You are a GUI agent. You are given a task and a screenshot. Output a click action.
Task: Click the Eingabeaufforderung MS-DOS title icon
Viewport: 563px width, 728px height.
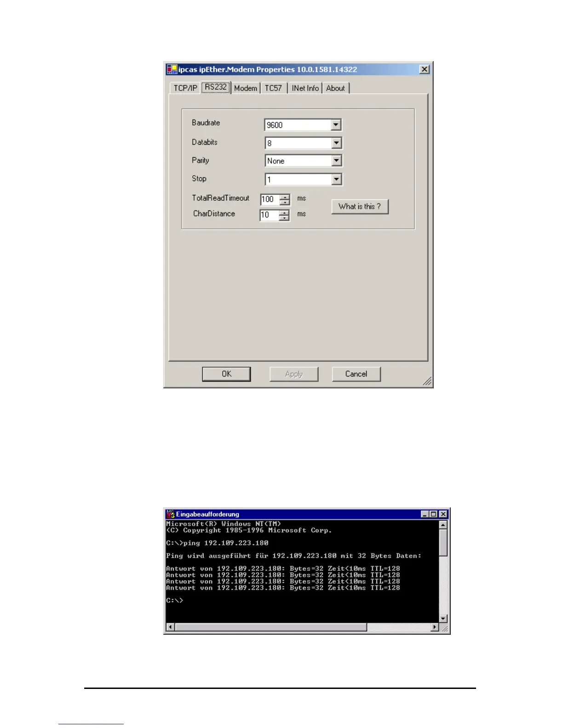coord(170,514)
